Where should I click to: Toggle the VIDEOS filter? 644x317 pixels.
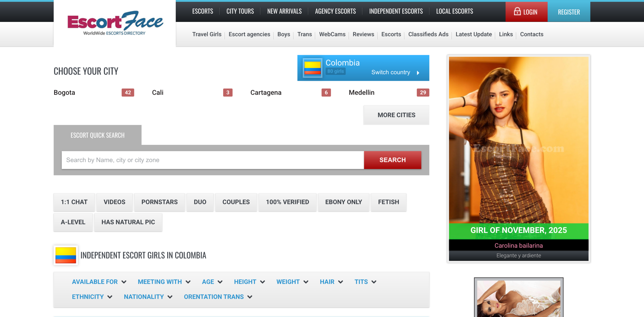114,202
